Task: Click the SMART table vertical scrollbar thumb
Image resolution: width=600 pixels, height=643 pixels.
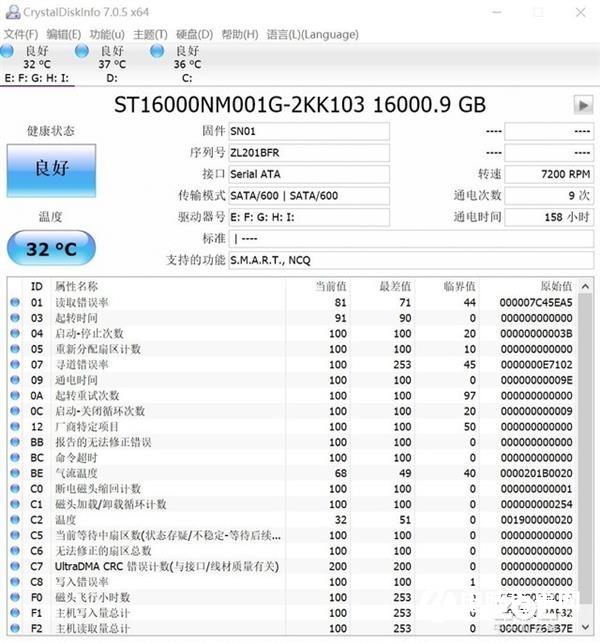Action: point(586,448)
